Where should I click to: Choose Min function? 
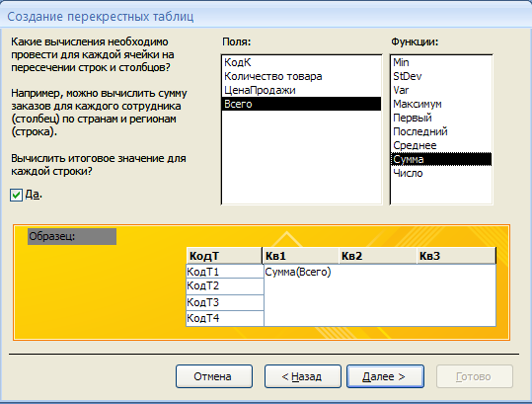[x=441, y=62]
